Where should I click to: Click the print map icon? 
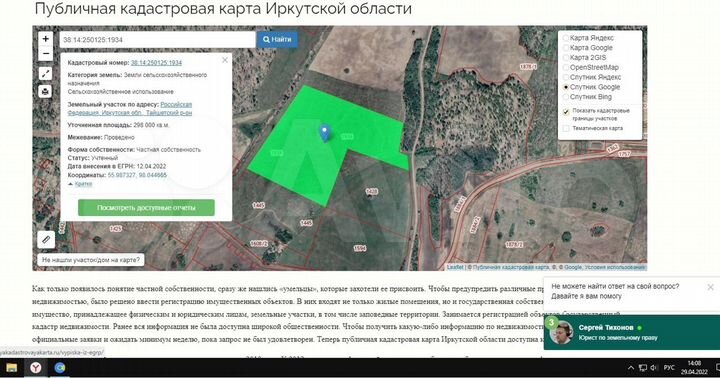[x=45, y=91]
